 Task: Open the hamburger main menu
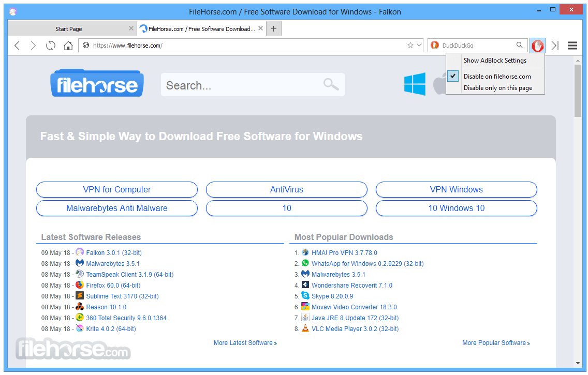[x=572, y=46]
